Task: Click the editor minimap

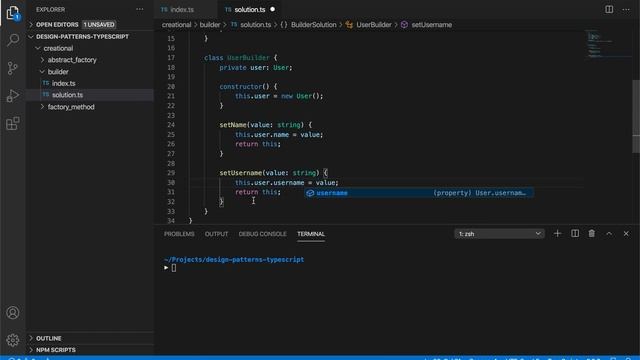Action: click(608, 45)
